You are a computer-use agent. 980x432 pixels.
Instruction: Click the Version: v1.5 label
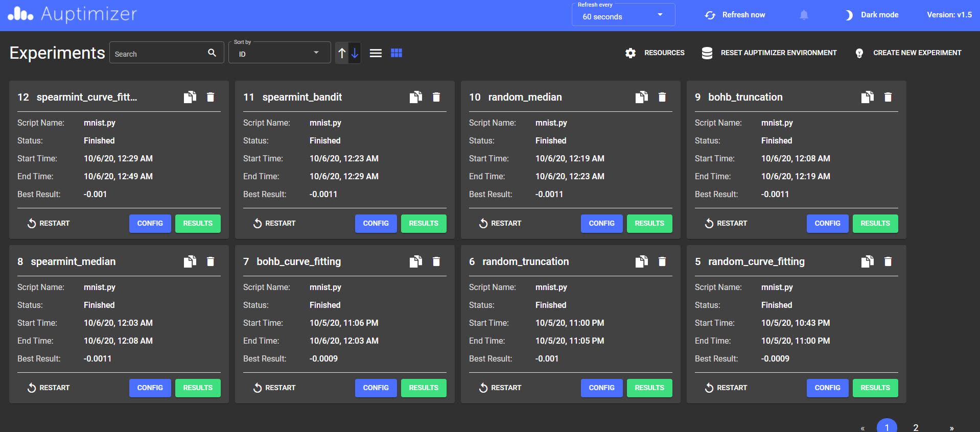tap(949, 15)
